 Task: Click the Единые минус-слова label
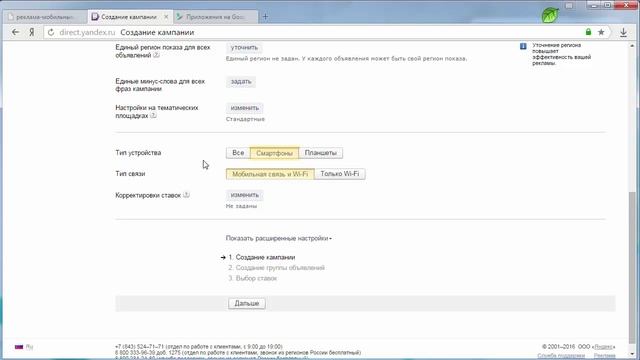point(160,85)
